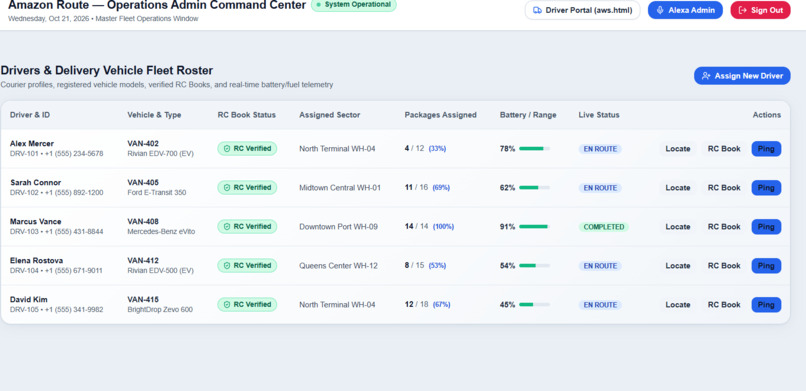Click the truck icon in Driver Portal button

point(537,10)
